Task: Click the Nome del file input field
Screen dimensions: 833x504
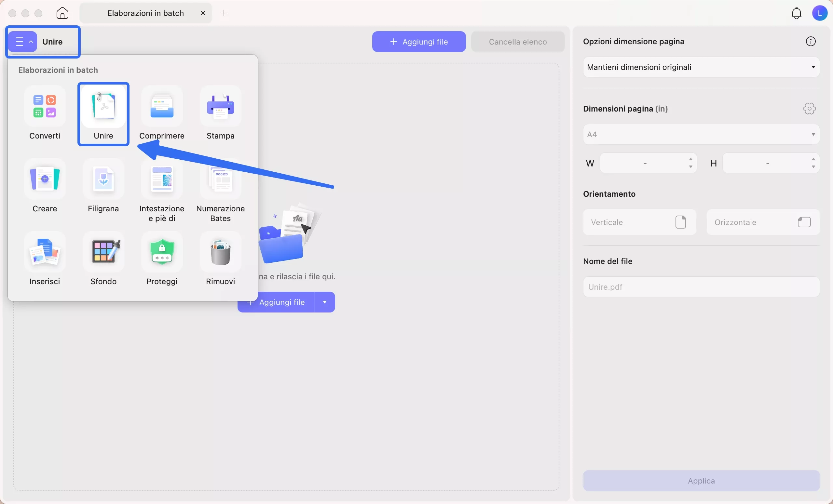Action: 701,287
